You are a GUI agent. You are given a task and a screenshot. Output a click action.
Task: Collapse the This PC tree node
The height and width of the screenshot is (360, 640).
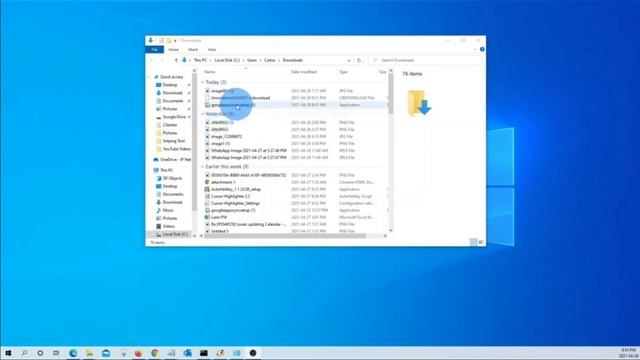coord(150,170)
